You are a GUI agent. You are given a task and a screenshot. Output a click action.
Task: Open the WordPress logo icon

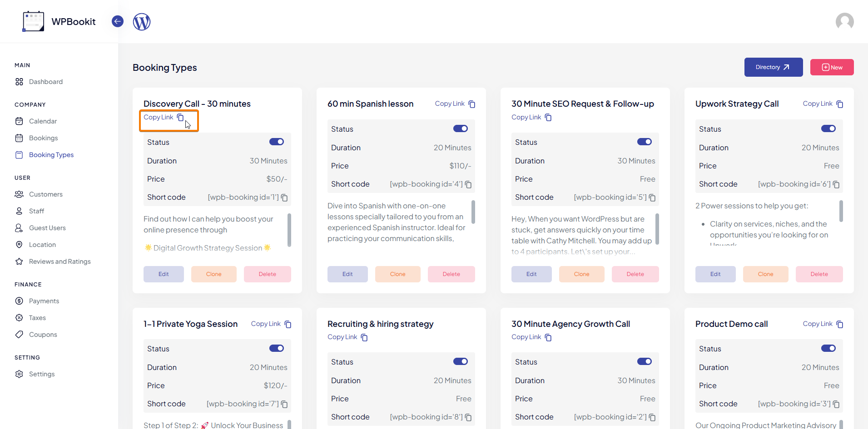coord(142,21)
